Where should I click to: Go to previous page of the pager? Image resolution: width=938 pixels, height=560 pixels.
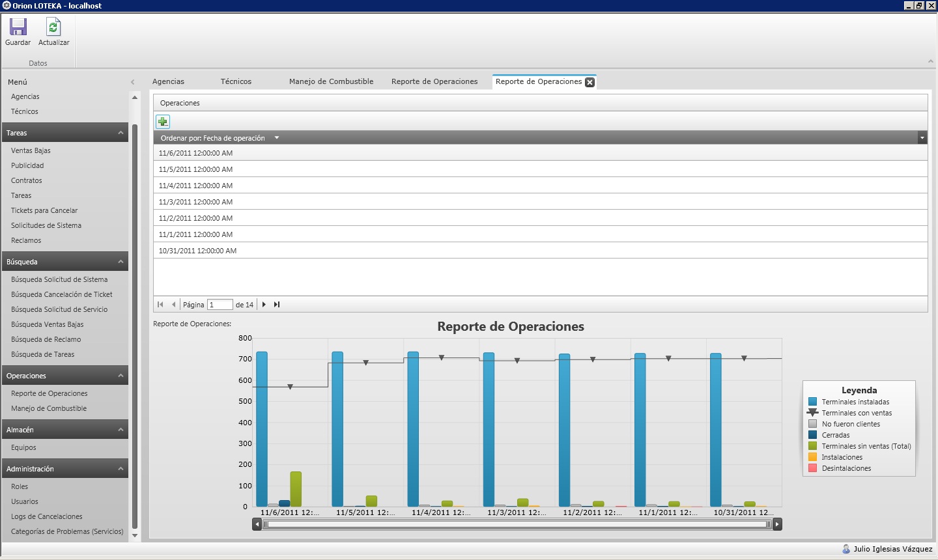(173, 304)
